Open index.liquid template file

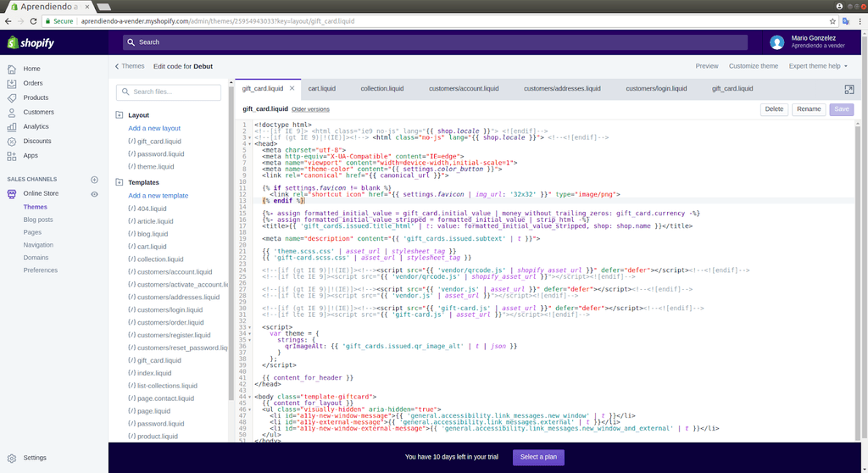pos(150,373)
